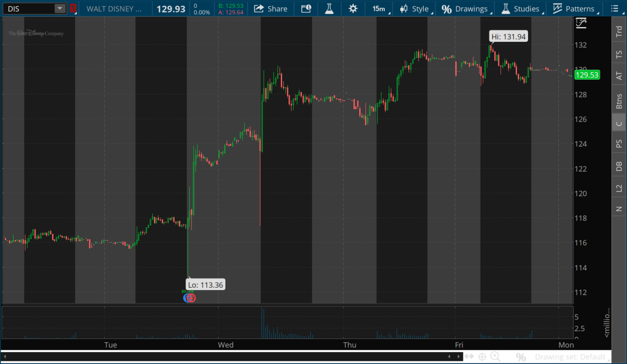This screenshot has width=627, height=364.
Task: Click the green 129.53 current price label
Action: (x=587, y=75)
